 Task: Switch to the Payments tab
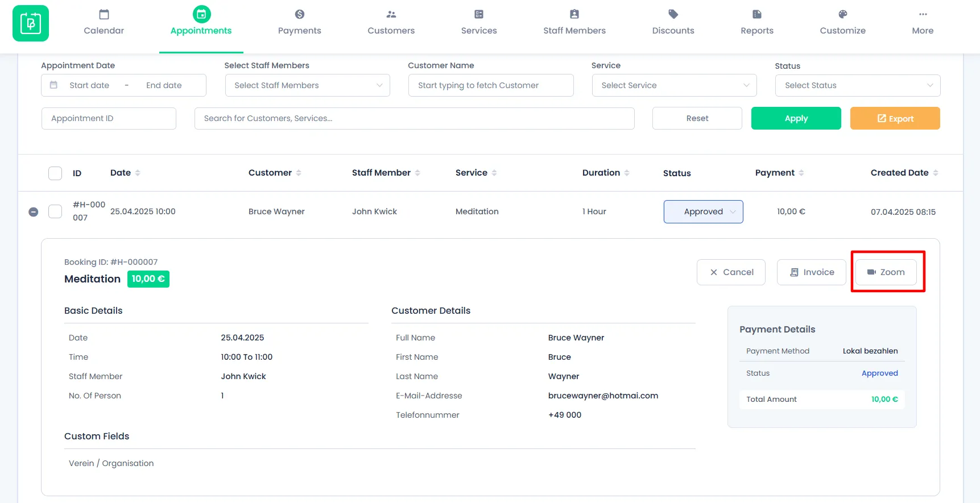tap(300, 23)
